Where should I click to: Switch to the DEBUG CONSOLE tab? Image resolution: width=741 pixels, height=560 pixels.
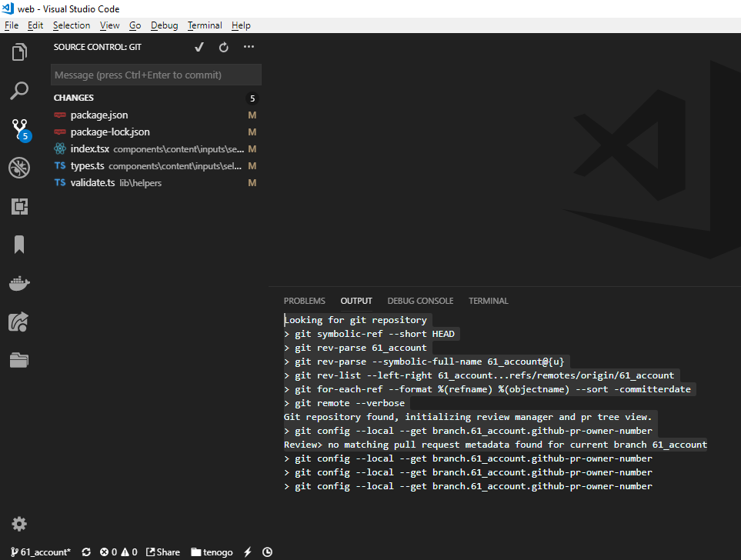[x=420, y=301]
